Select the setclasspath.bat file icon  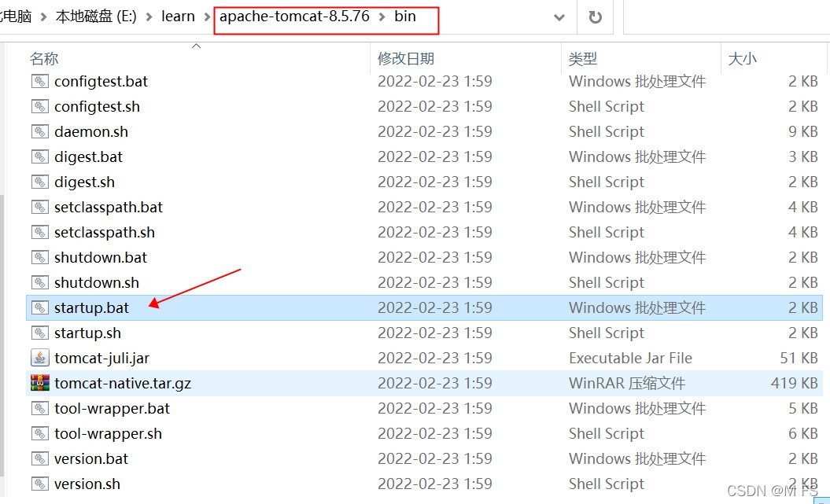pyautogui.click(x=39, y=208)
